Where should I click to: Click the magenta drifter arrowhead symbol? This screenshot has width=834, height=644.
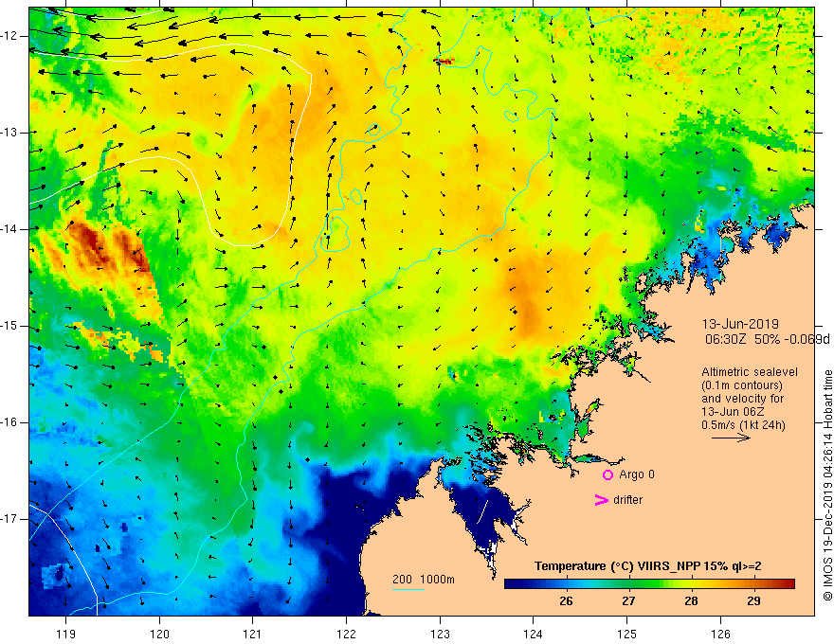coord(602,499)
